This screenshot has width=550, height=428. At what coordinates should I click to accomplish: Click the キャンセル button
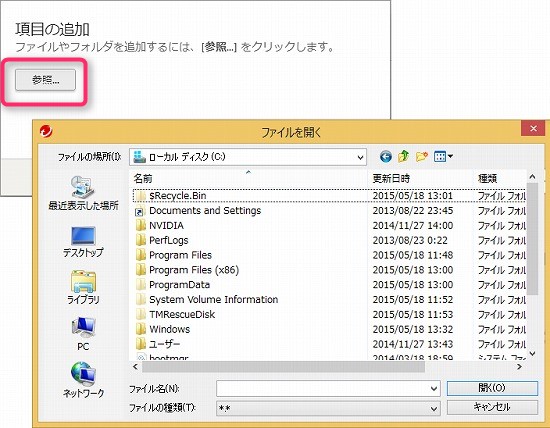point(492,407)
